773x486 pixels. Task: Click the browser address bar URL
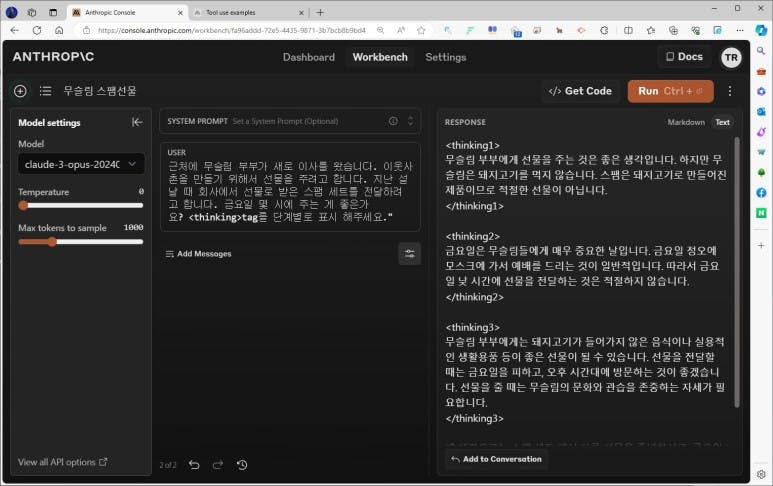tap(232, 31)
